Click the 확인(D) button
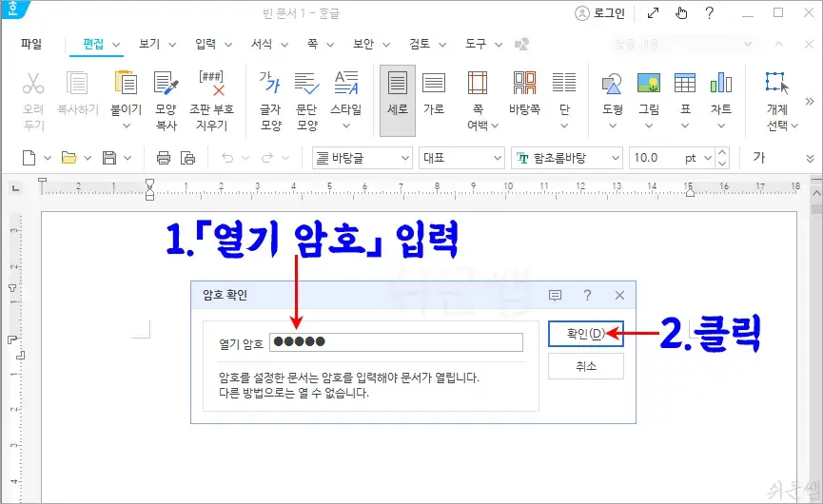Viewport: 823px width, 504px height. point(586,334)
